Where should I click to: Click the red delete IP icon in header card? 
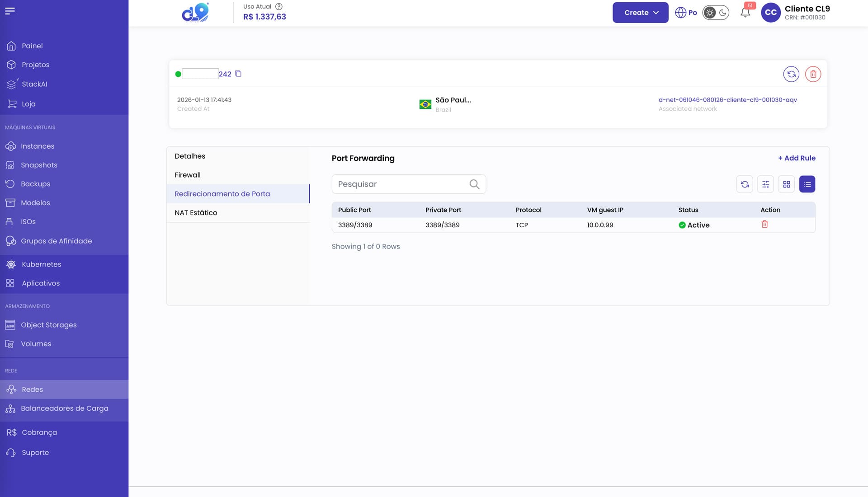coord(813,74)
